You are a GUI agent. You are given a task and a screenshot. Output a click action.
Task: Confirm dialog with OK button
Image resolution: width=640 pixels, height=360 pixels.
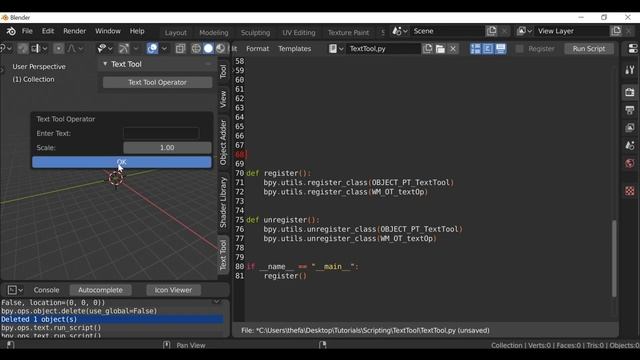coord(122,162)
